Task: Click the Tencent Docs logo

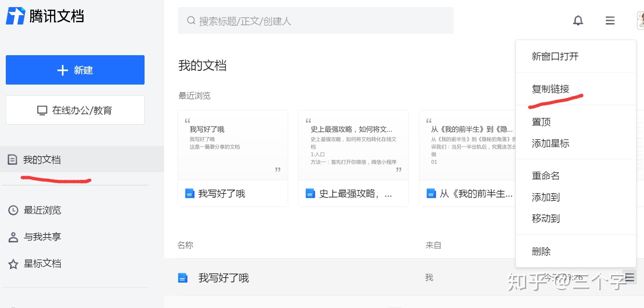Action: (45, 16)
